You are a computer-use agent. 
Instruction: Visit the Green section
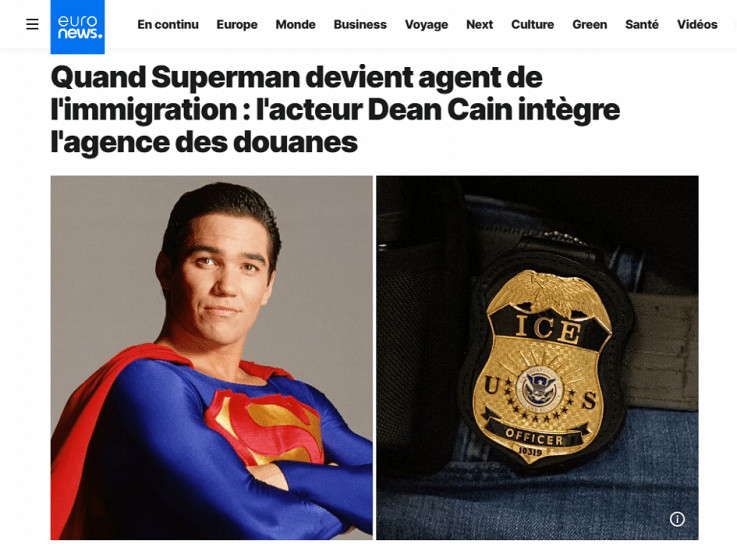pos(589,24)
